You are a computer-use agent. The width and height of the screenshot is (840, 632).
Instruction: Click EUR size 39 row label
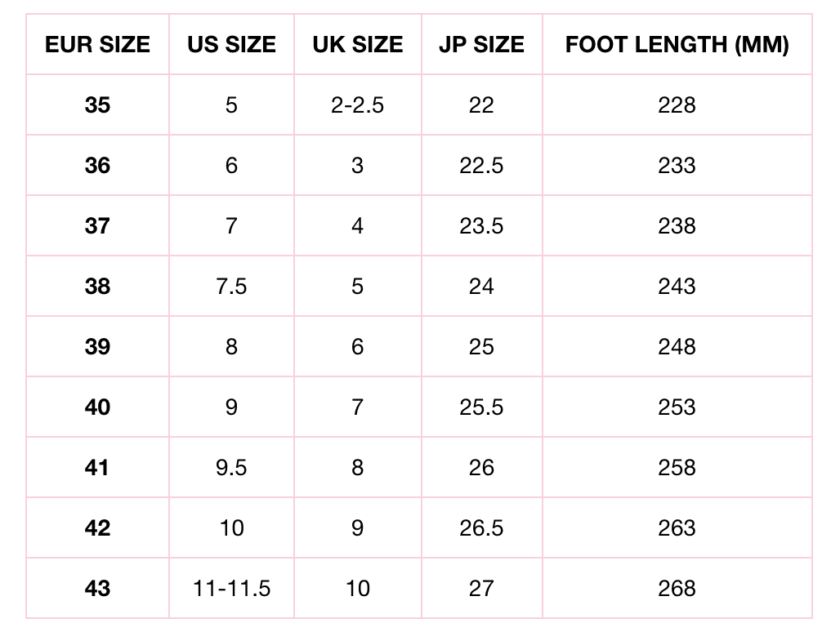(97, 347)
